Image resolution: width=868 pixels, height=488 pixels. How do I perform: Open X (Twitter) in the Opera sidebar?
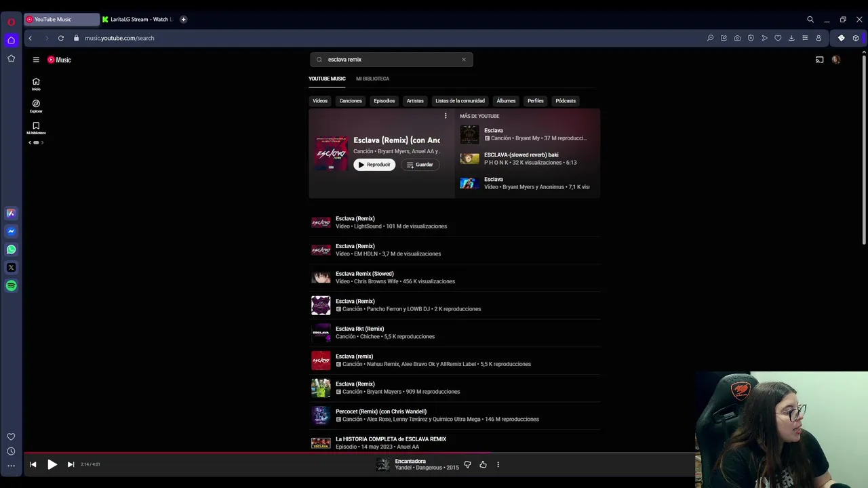click(11, 268)
